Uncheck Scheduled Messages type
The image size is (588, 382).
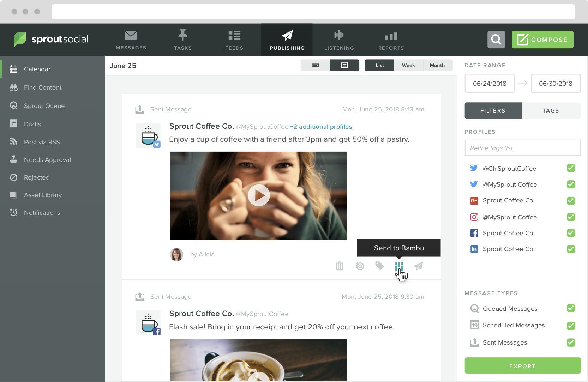coord(571,326)
